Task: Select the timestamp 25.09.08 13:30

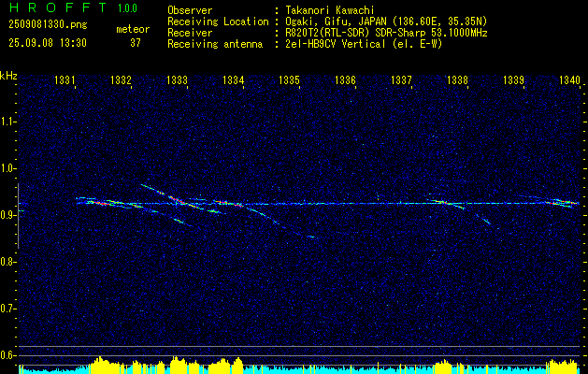Action: [48, 43]
